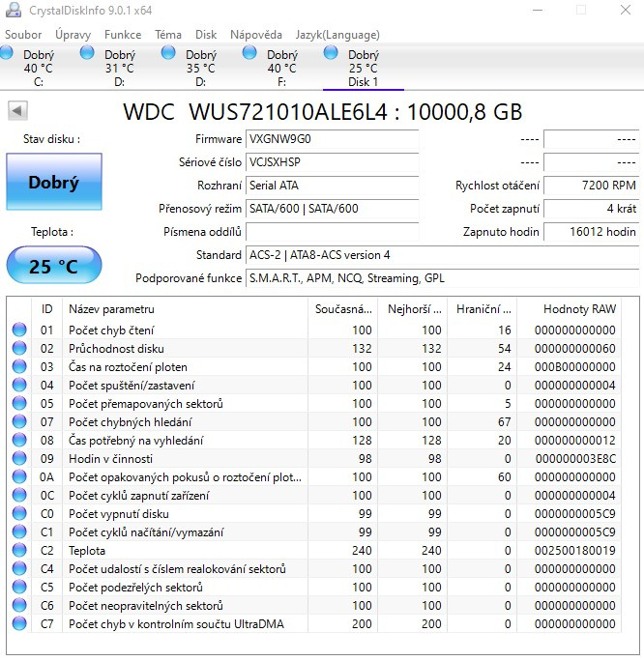This screenshot has height=661, width=644.
Task: Click the Firmware field VXGNW9G0
Action: click(x=333, y=139)
